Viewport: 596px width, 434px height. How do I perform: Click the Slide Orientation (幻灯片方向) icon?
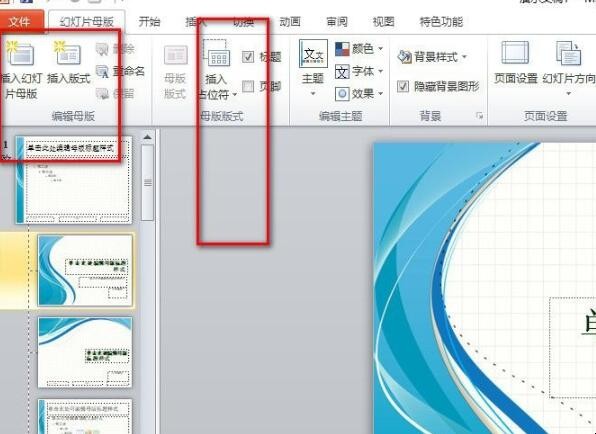568,53
